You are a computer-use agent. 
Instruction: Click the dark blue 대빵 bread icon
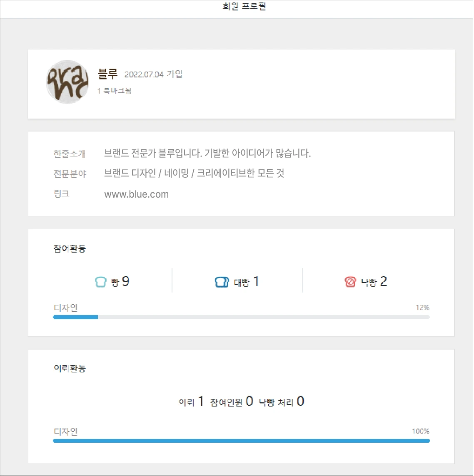[x=222, y=282]
